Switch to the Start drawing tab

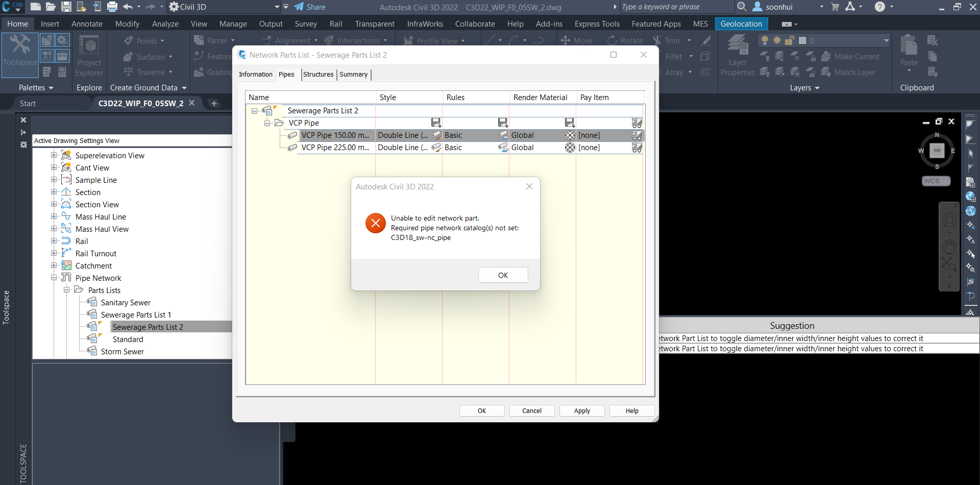coord(28,104)
